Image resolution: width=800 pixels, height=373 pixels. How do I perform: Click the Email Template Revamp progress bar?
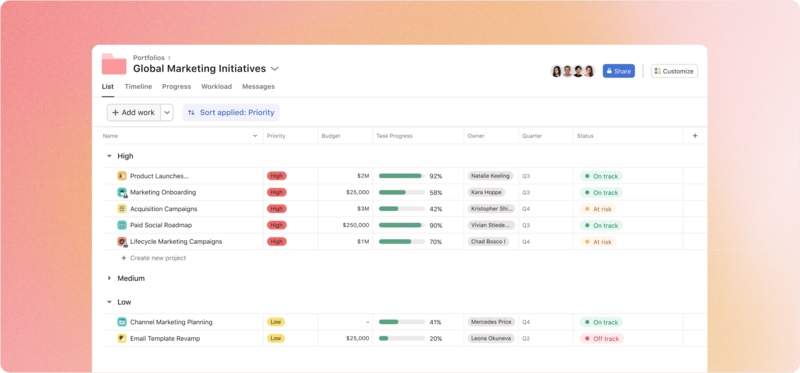402,338
